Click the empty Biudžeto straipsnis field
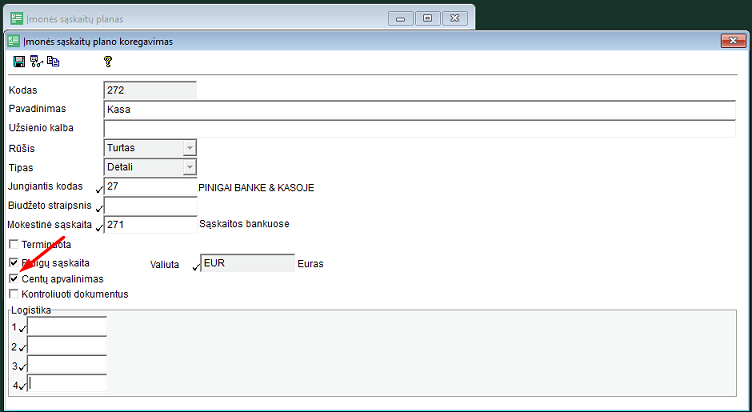The image size is (752, 412). pyautogui.click(x=151, y=205)
